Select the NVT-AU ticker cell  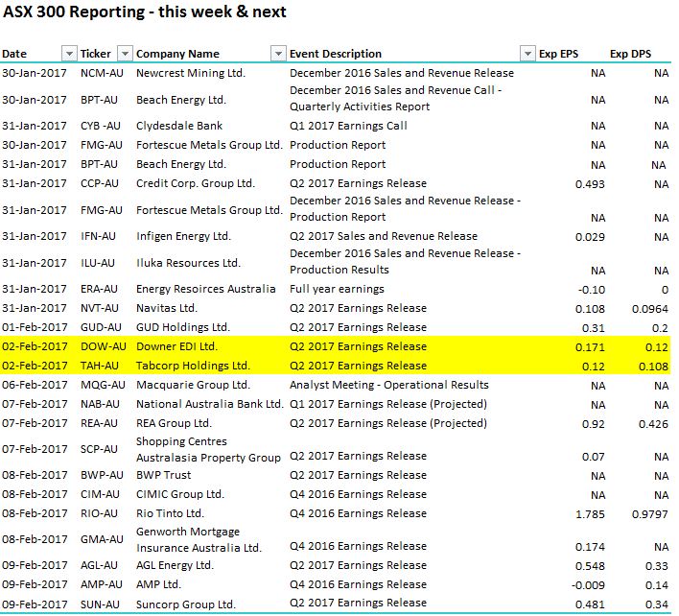click(x=100, y=308)
